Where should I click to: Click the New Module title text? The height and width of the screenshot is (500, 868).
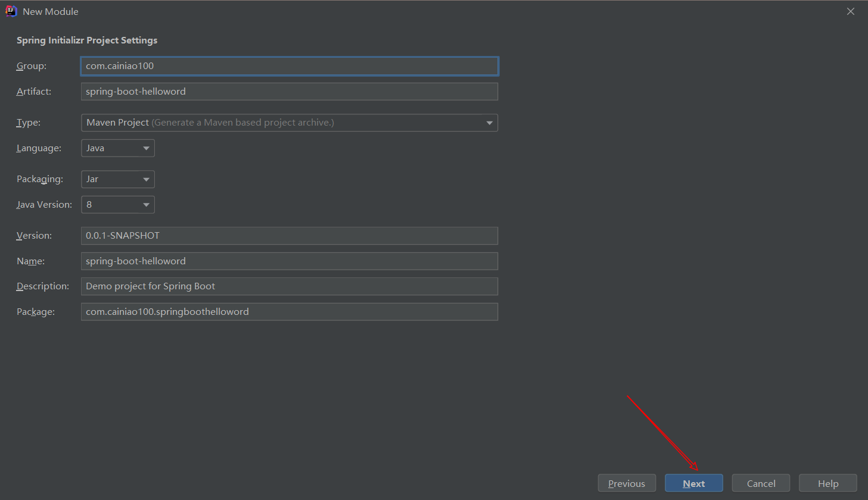click(x=51, y=12)
